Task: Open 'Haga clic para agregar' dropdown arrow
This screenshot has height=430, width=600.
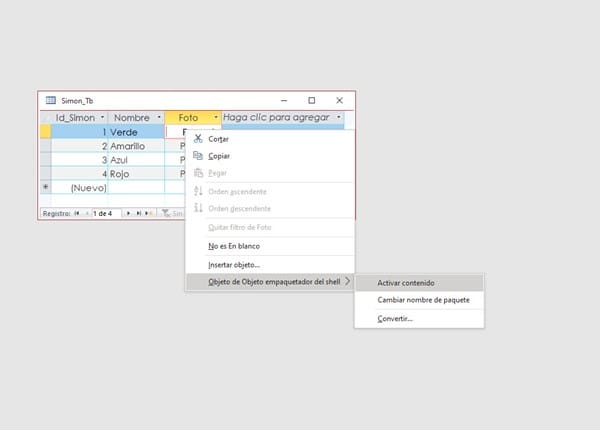Action: pos(339,117)
